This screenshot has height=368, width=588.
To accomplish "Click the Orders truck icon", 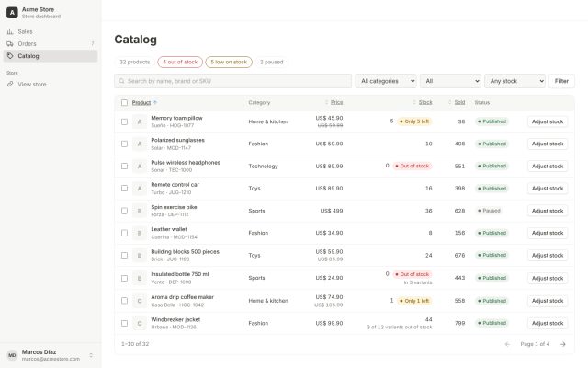I will [x=10, y=44].
